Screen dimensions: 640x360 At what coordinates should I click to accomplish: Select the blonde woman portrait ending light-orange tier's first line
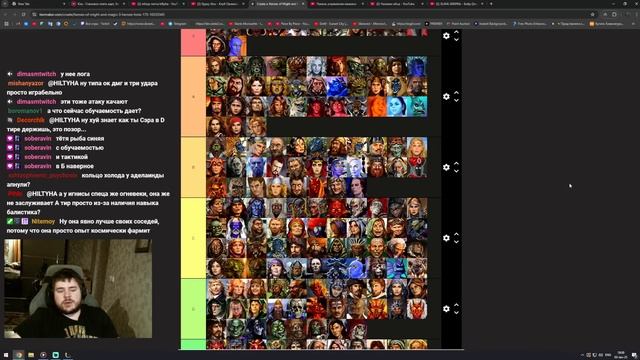(x=417, y=147)
